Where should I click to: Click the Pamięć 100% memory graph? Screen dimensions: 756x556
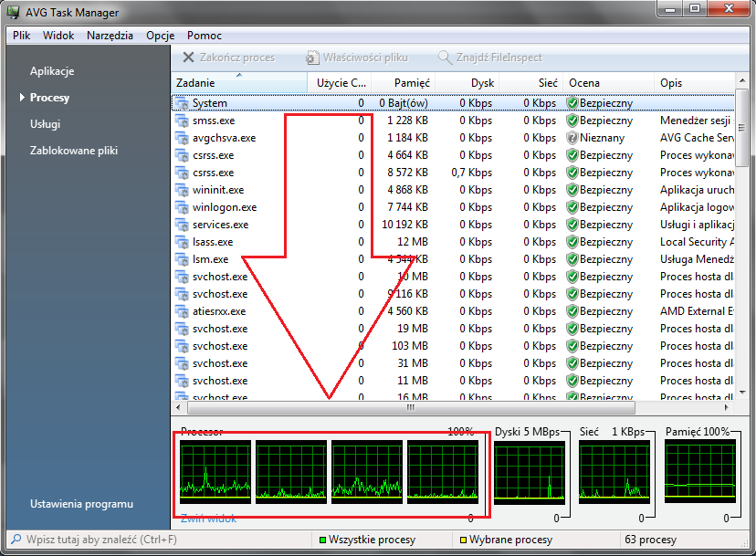pos(699,472)
